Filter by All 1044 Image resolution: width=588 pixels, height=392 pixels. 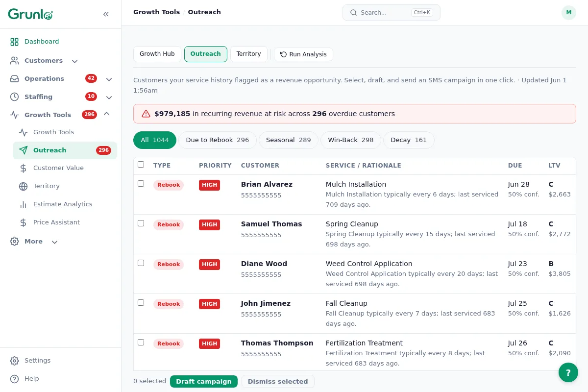click(155, 140)
